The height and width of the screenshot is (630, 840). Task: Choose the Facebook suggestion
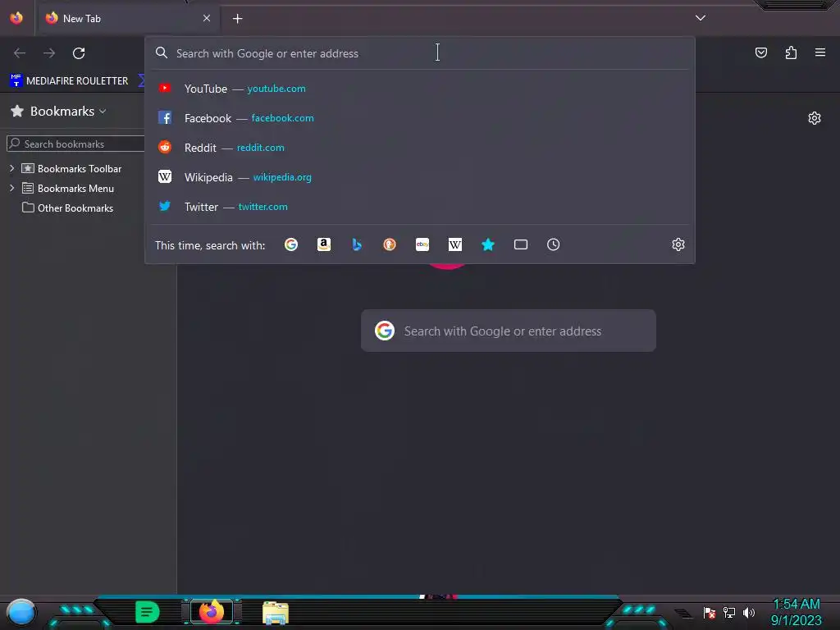point(419,118)
